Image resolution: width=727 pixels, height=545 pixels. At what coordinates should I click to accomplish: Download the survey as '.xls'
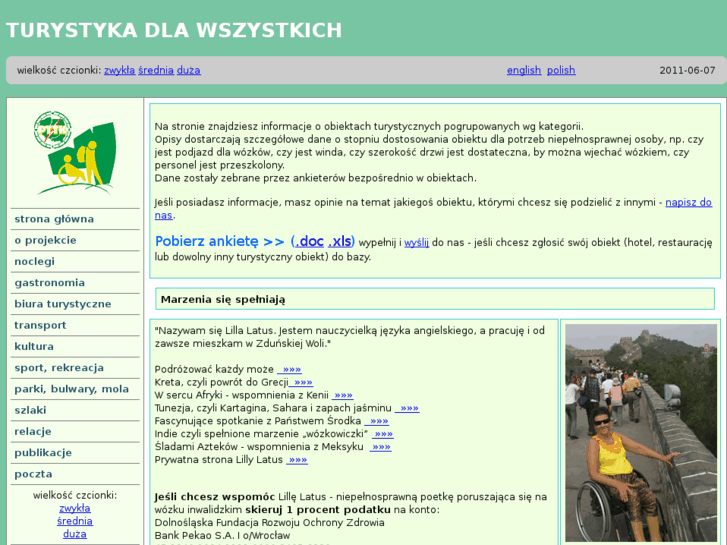pos(340,242)
